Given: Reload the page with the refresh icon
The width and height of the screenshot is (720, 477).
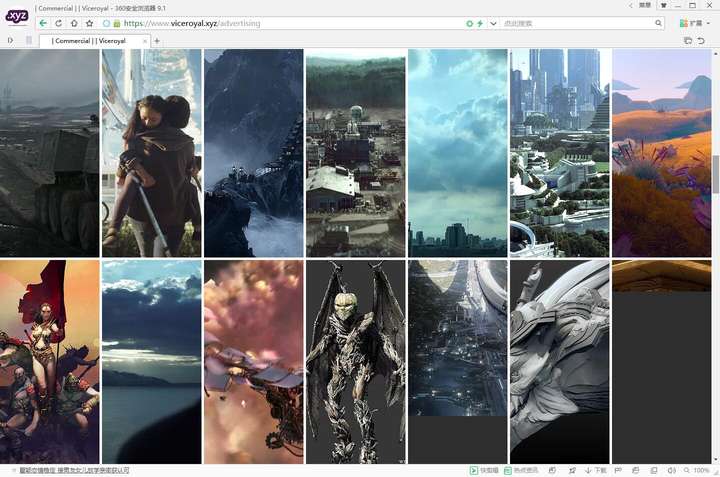Looking at the screenshot, I should point(58,23).
